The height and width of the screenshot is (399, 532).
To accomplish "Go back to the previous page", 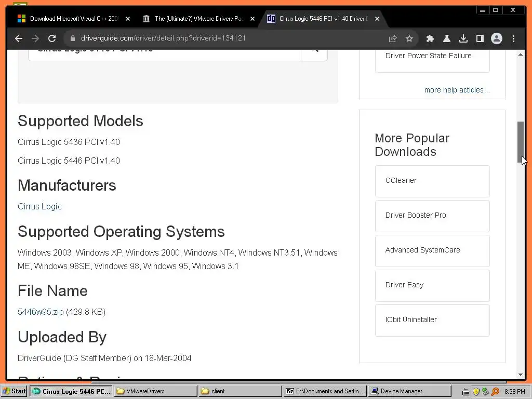I will tap(19, 38).
